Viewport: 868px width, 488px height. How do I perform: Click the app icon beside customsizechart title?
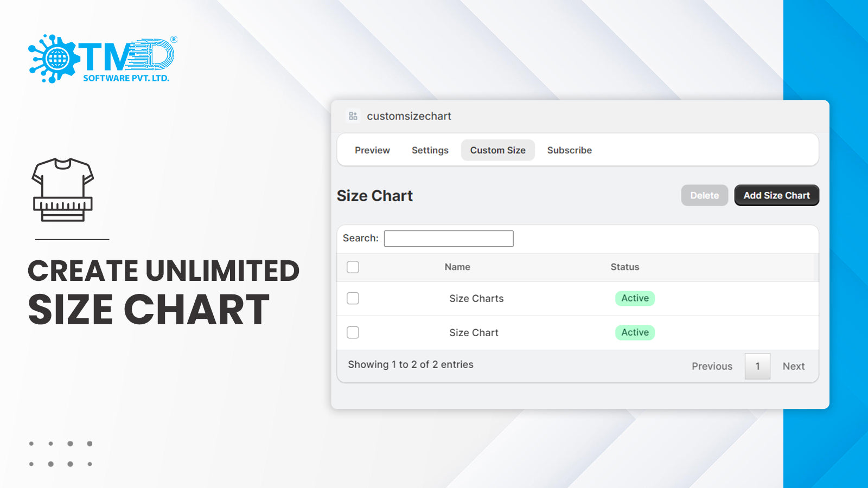pos(353,115)
